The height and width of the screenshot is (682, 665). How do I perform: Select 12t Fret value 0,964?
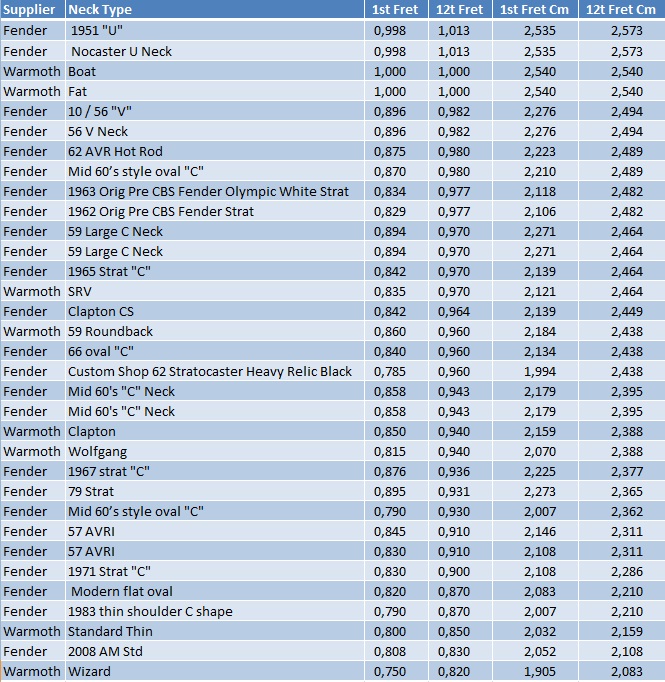[x=460, y=311]
